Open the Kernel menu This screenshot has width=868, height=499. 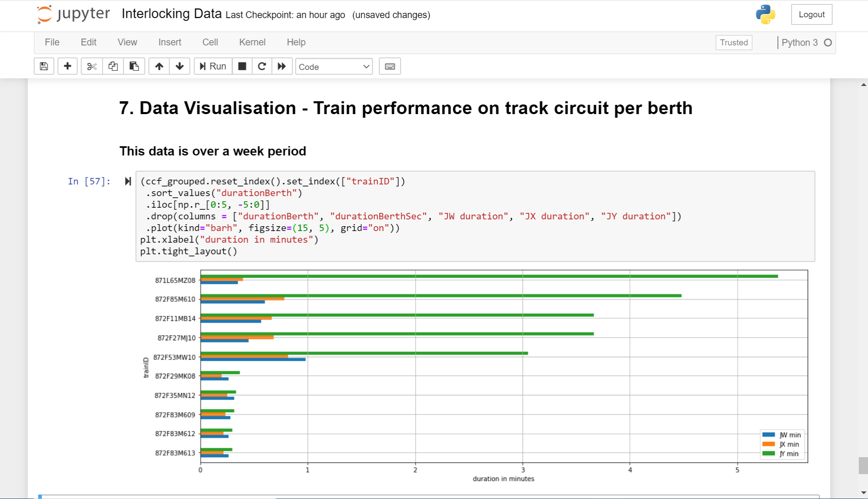coord(252,42)
